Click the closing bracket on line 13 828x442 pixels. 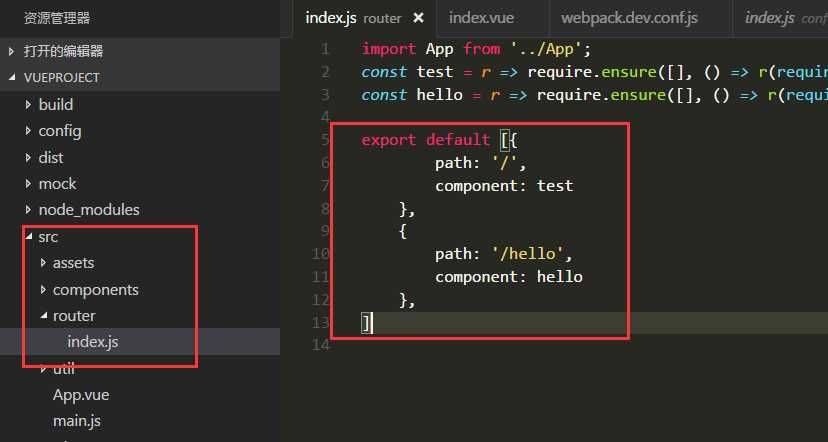point(366,323)
